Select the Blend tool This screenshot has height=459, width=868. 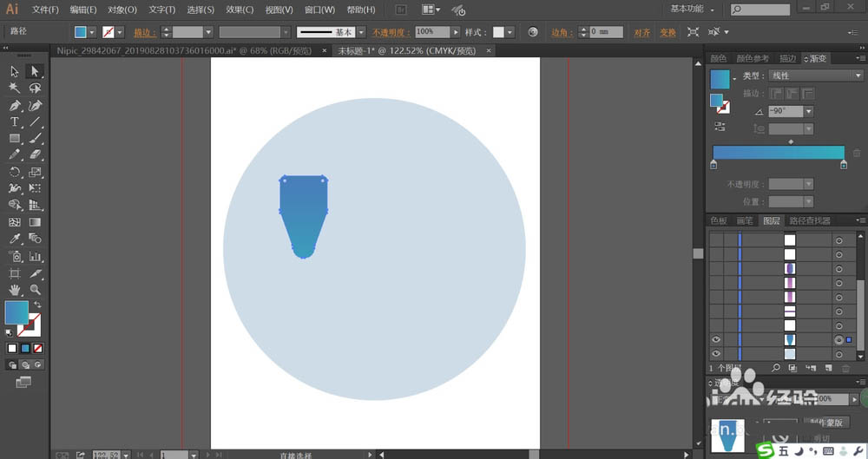coord(35,239)
